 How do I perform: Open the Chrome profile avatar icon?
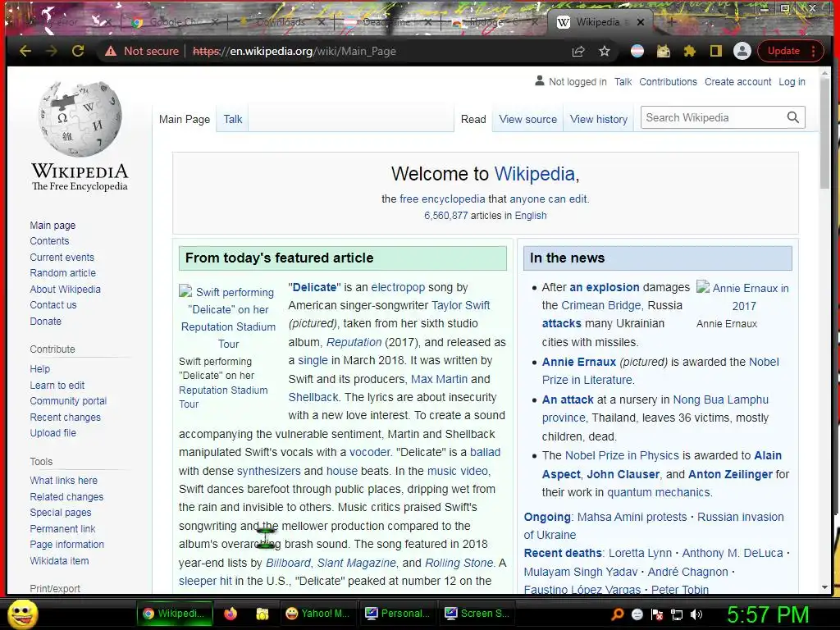coord(742,51)
